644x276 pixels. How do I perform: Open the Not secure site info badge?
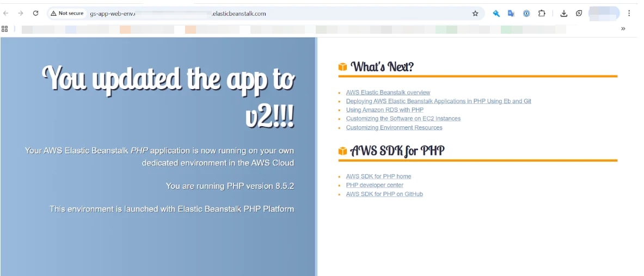click(x=67, y=14)
